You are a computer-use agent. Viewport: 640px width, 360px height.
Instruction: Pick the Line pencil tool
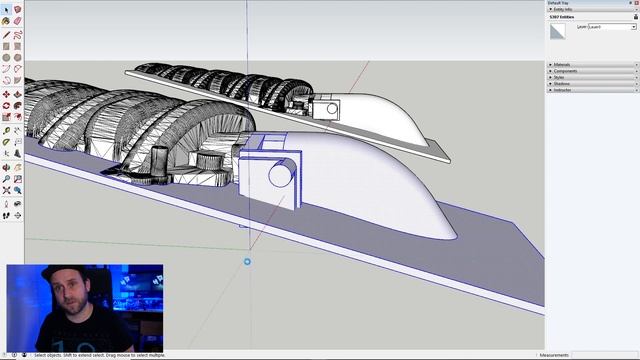(x=6, y=35)
